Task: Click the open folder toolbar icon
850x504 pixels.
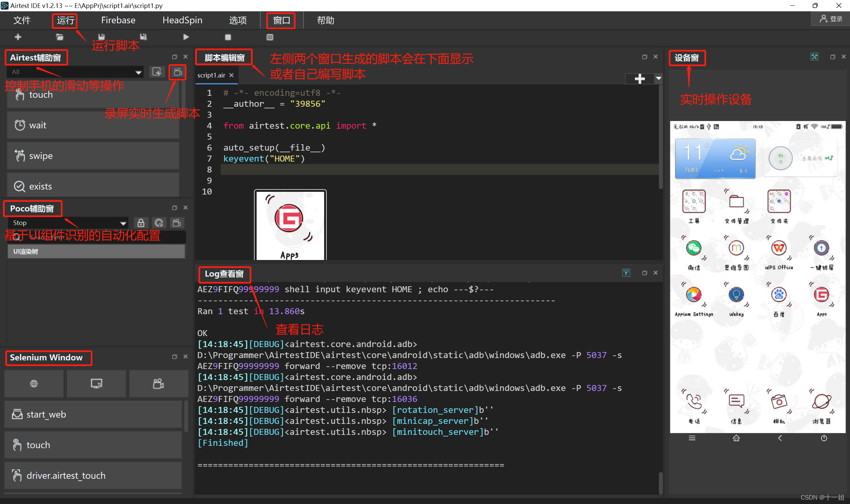Action: point(60,37)
